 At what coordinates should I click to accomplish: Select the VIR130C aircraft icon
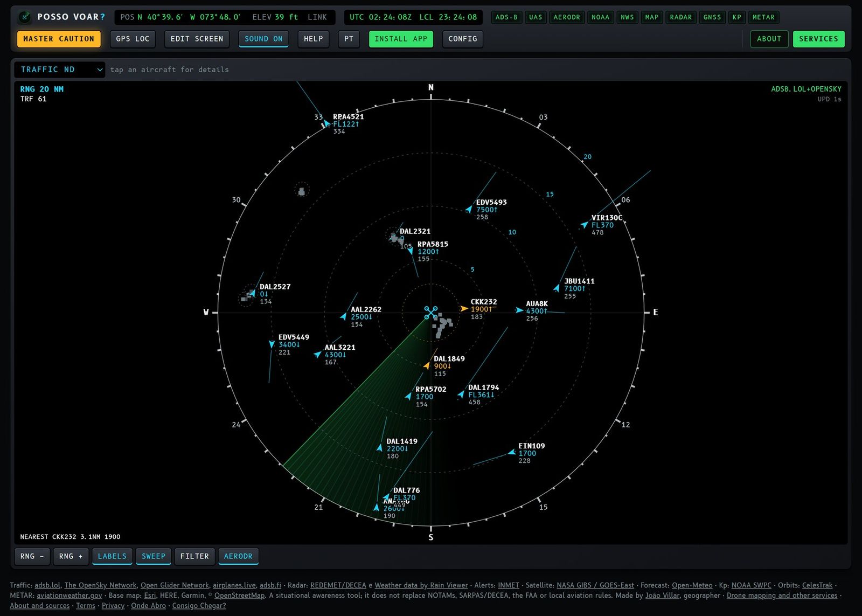584,224
